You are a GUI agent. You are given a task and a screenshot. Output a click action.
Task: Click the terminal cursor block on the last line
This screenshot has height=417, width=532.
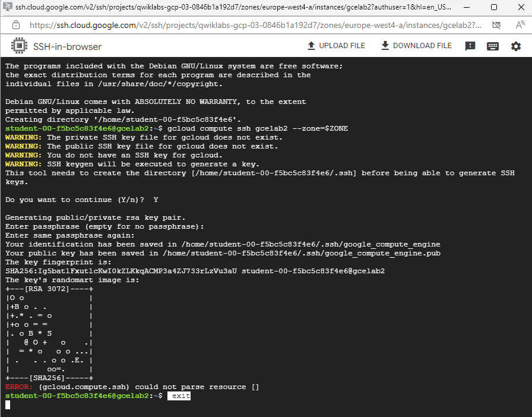tap(8, 405)
